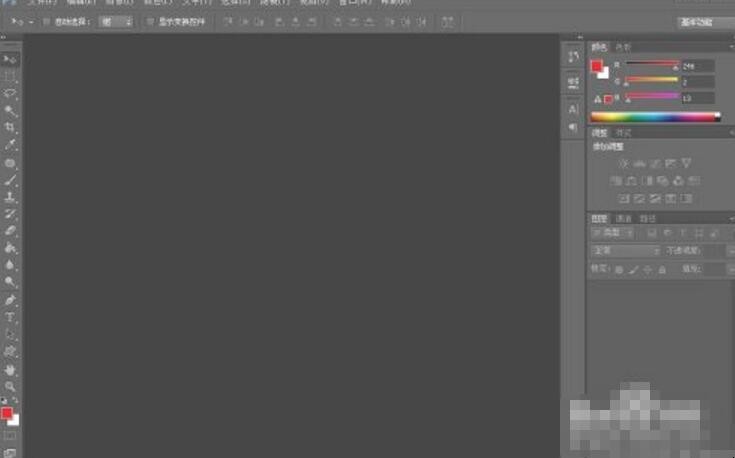Select the Crop tool
Viewport: 735px width, 458px height.
coord(10,128)
